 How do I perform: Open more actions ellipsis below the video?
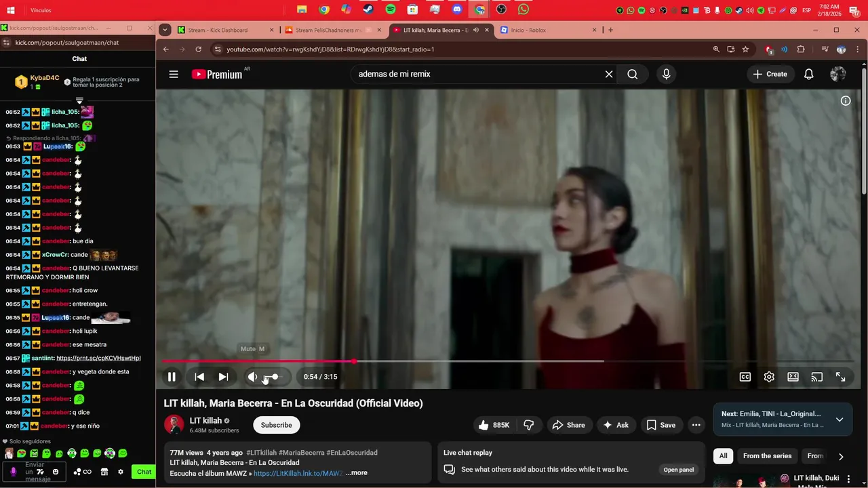(x=696, y=425)
